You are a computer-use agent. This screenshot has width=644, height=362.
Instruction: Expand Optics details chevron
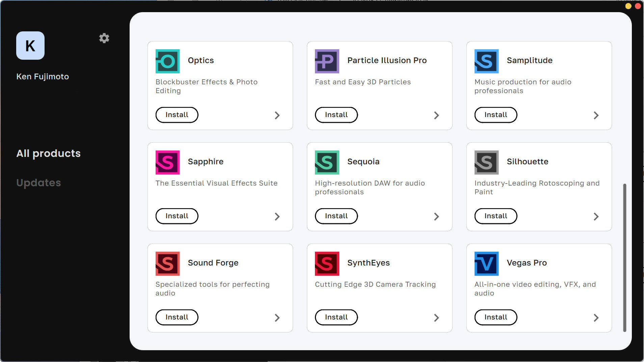(x=277, y=115)
